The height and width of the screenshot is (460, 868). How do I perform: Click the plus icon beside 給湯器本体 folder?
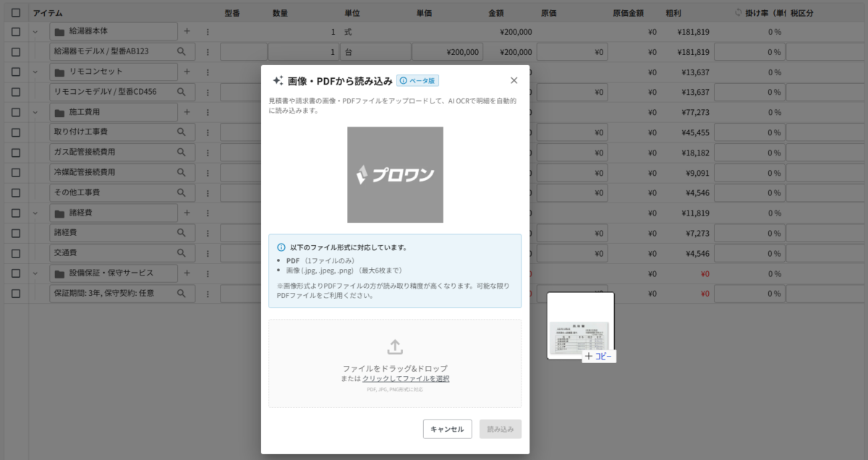[187, 32]
